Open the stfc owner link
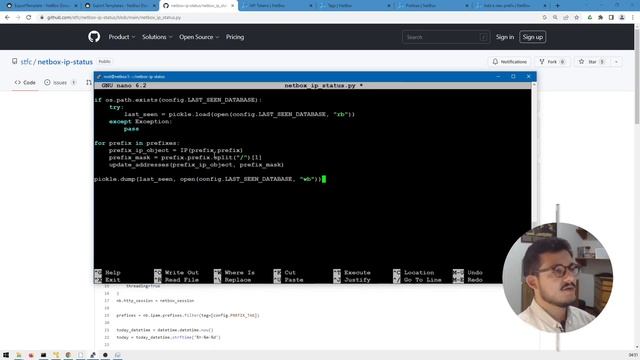The height and width of the screenshot is (360, 640). pyautogui.click(x=26, y=62)
